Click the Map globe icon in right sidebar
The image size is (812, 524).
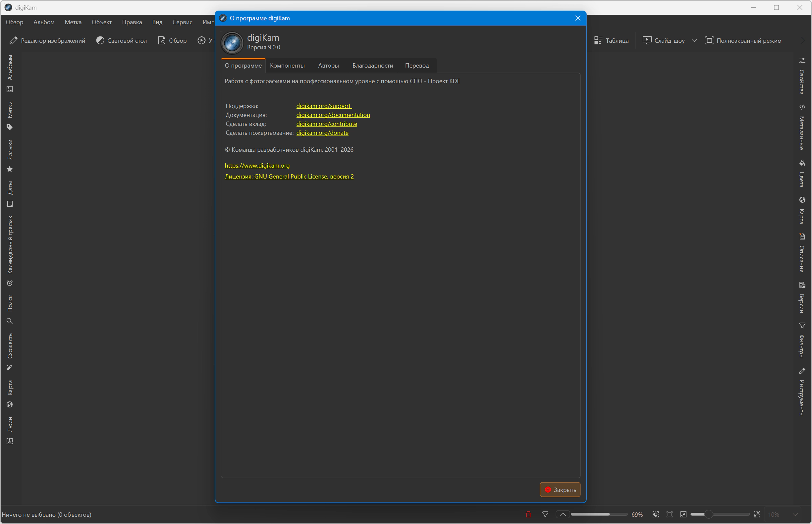tap(802, 200)
